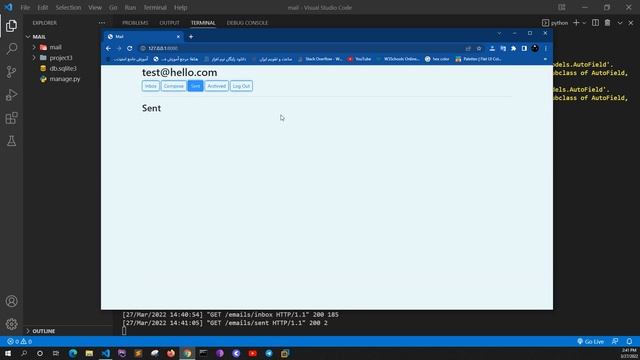Reload the browser page
Screen dimensions: 640x360
tap(129, 48)
